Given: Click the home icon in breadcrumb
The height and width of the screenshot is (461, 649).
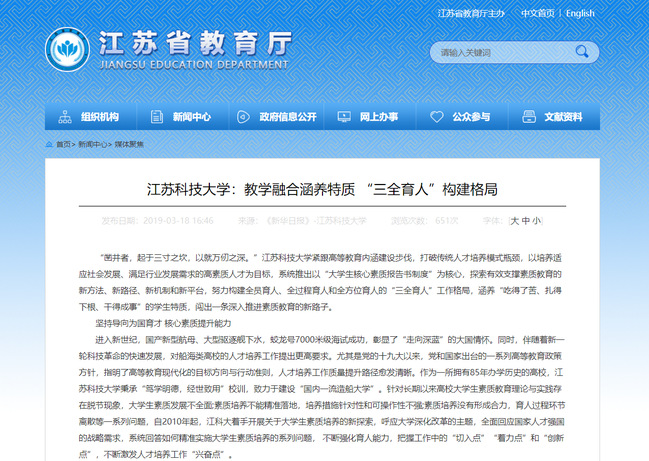Looking at the screenshot, I should [x=51, y=144].
